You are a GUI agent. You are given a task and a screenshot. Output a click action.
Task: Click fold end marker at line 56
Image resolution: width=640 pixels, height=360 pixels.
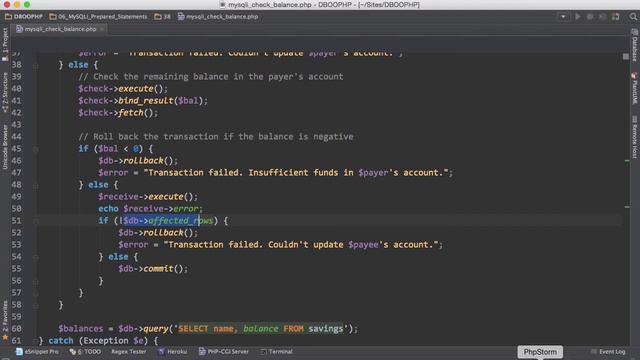click(x=36, y=281)
